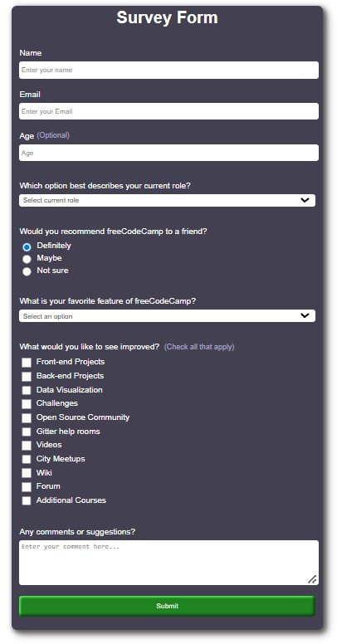The image size is (337, 644).
Task: Click the Name input field
Action: coord(168,70)
